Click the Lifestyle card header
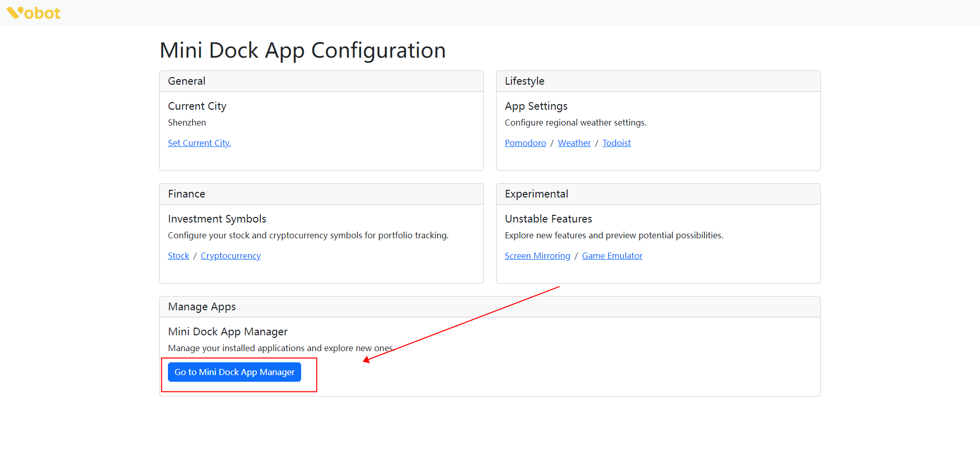Image resolution: width=980 pixels, height=469 pixels. click(524, 81)
